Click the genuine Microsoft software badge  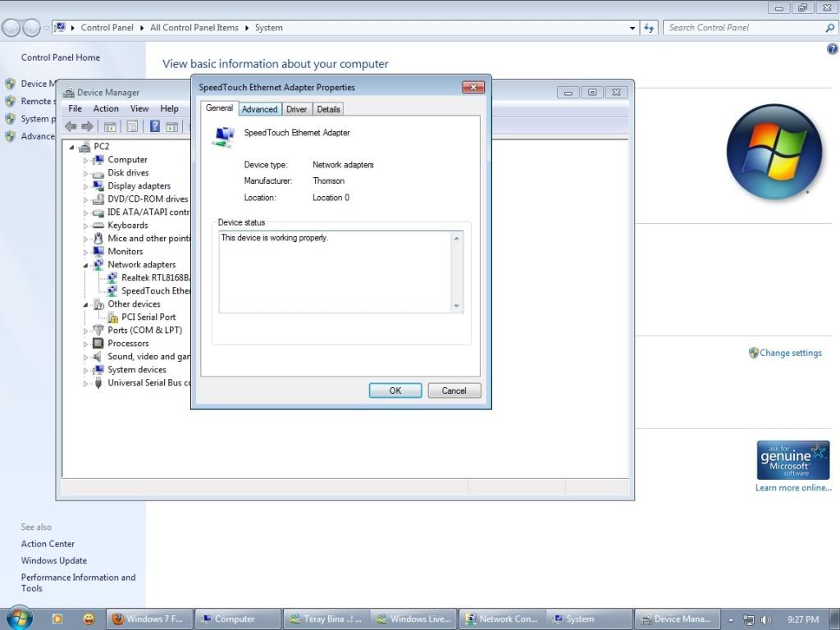(793, 460)
